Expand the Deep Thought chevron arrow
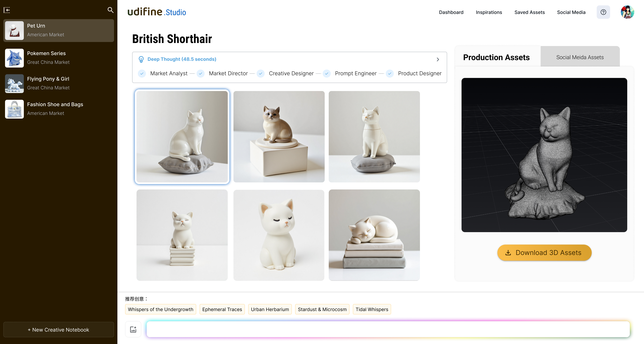Image resolution: width=644 pixels, height=344 pixels. [438, 60]
